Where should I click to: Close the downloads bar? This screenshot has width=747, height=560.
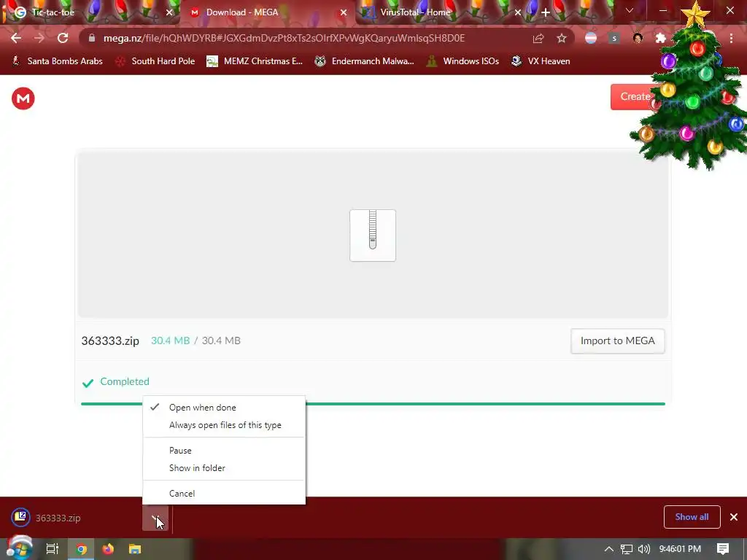(734, 517)
